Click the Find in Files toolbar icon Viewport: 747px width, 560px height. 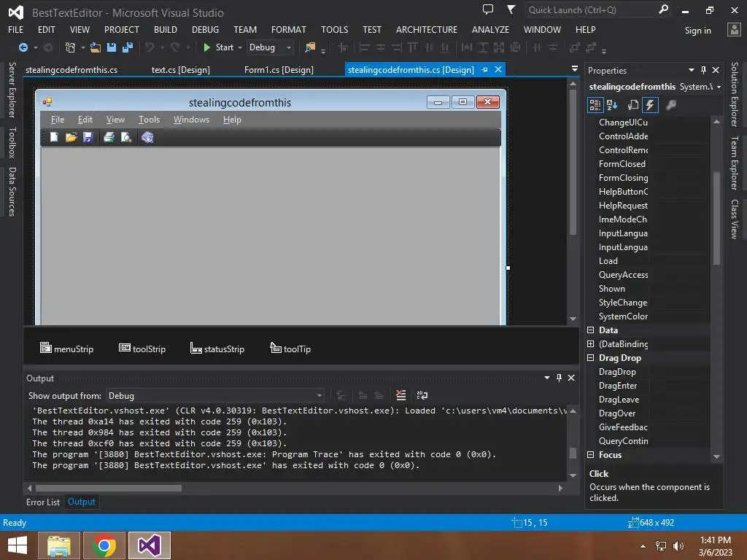310,47
